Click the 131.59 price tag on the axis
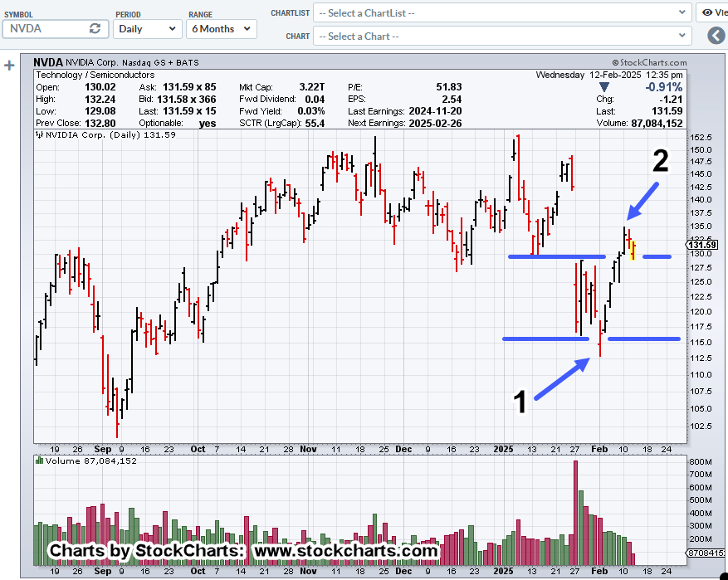Image resolution: width=728 pixels, height=580 pixels. (x=702, y=244)
